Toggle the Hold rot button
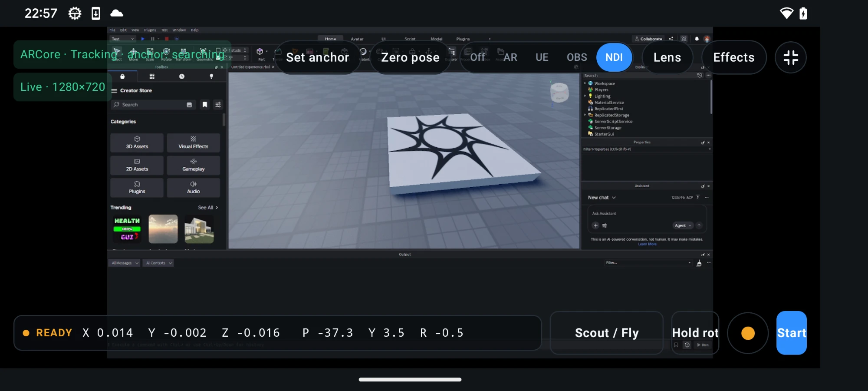 tap(695, 333)
